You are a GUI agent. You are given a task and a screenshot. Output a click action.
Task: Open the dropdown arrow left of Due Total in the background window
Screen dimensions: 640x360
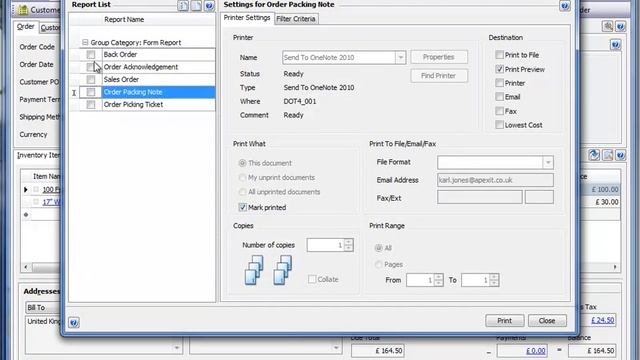click(336, 348)
